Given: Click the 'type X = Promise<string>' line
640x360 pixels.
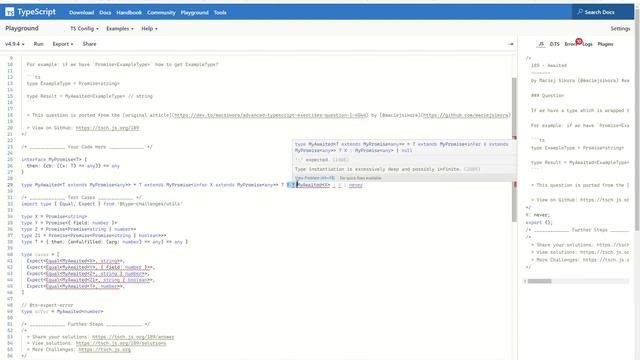Looking at the screenshot, I should (54, 216).
